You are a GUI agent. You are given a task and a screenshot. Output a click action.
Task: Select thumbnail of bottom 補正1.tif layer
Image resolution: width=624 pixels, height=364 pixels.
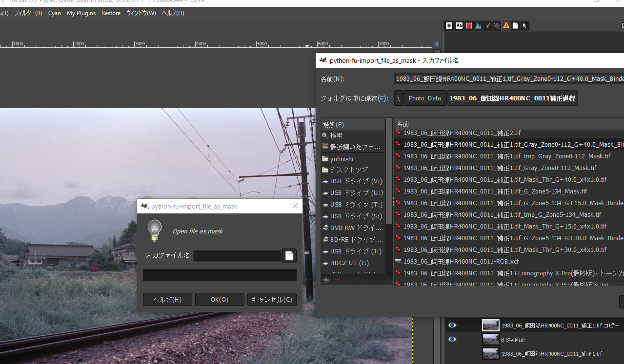491,353
